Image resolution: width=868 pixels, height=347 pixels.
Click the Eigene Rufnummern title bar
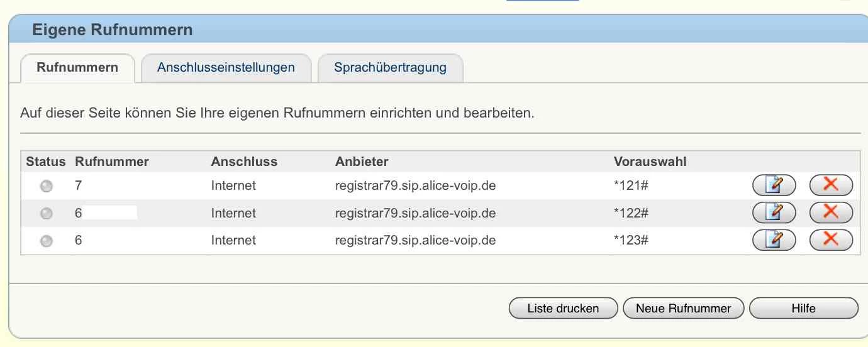438,30
